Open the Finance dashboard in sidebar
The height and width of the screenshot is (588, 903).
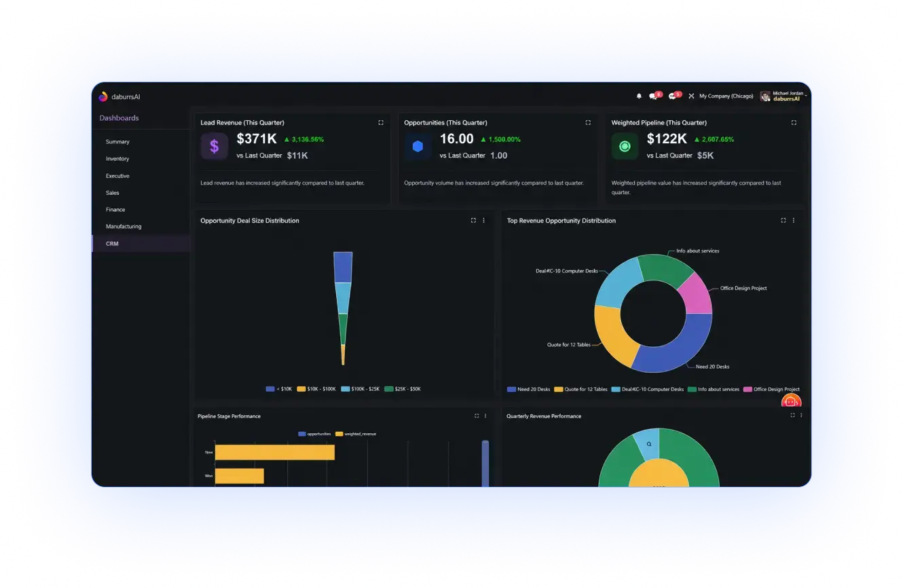coord(115,210)
